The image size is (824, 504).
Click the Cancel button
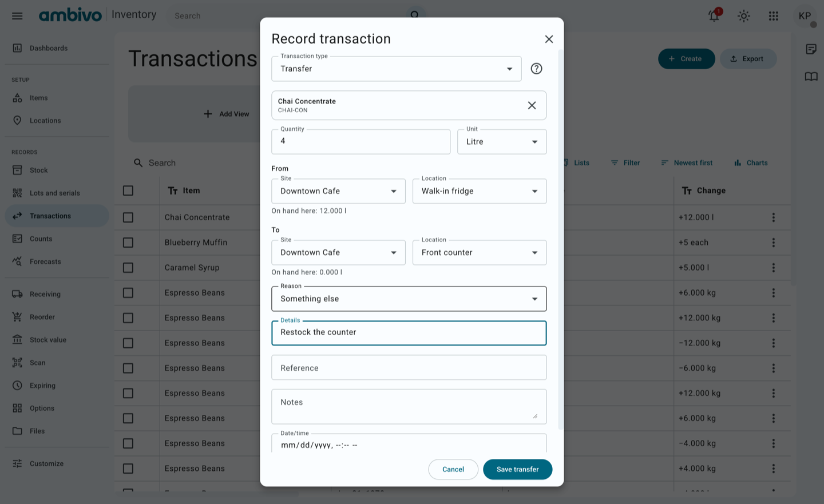pyautogui.click(x=453, y=469)
